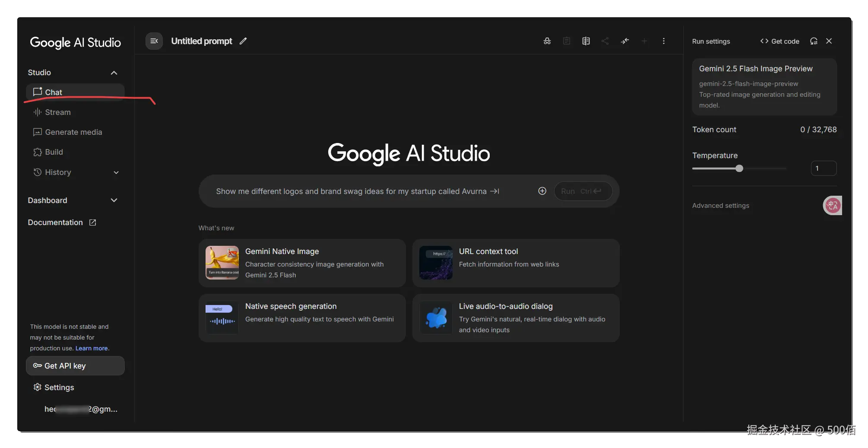Follow the Learn more link
868x448 pixels.
click(x=92, y=348)
